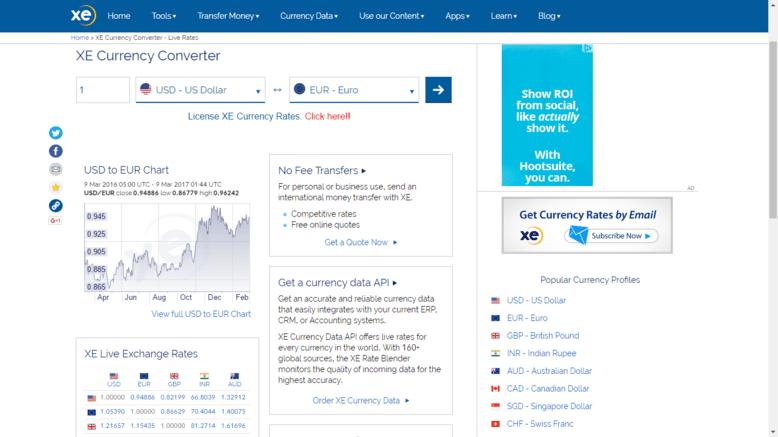Copy page link icon
The height and width of the screenshot is (437, 778).
pos(56,205)
